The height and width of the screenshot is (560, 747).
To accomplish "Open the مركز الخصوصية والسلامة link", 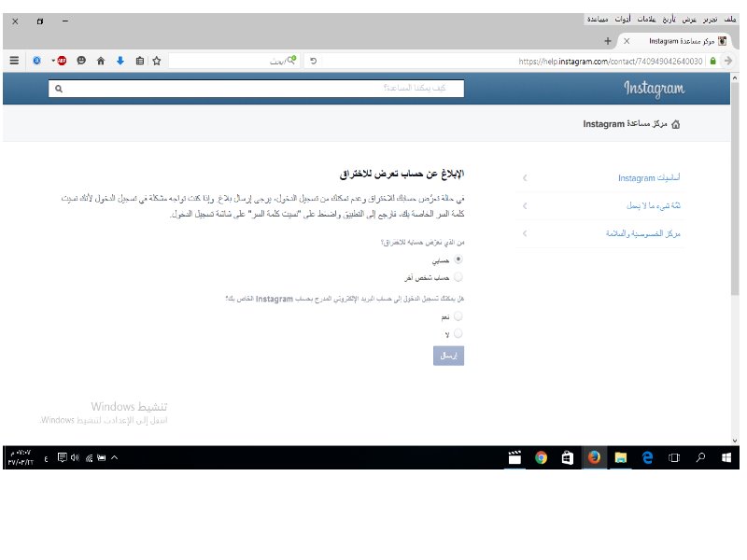I will (x=643, y=233).
